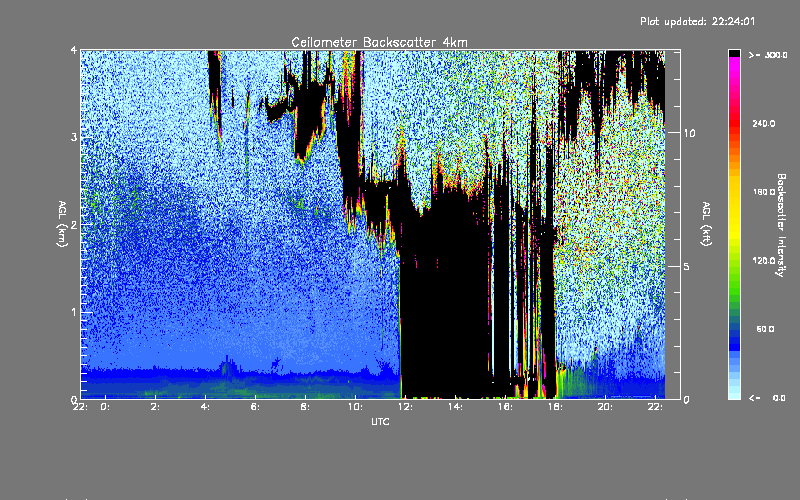The image size is (800, 500).
Task: Click the "0" tick on the kft axis
Action: click(687, 399)
